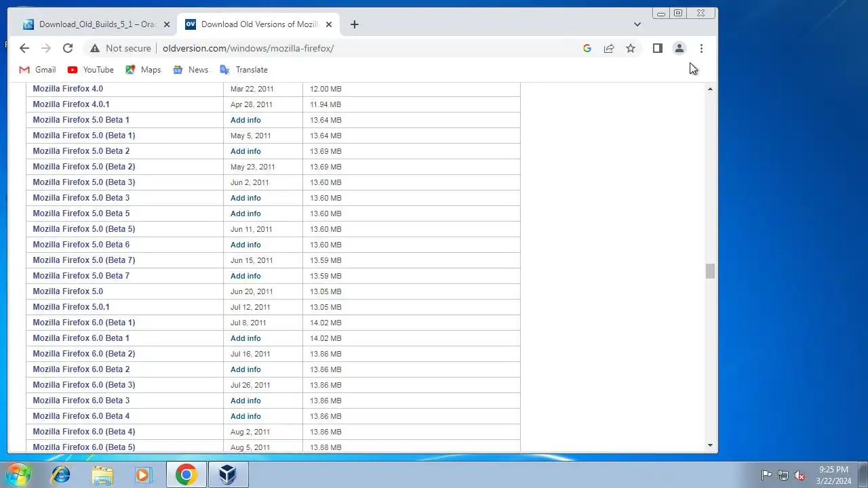Open Mozilla Firefox 5.0 Beta 2 link

tap(81, 151)
